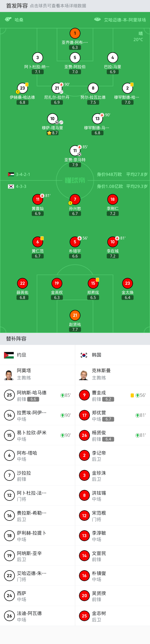Click the stadium icon beside 艾哈迈德-本-阿里球场
150x644 pixels.
coord(97,19)
